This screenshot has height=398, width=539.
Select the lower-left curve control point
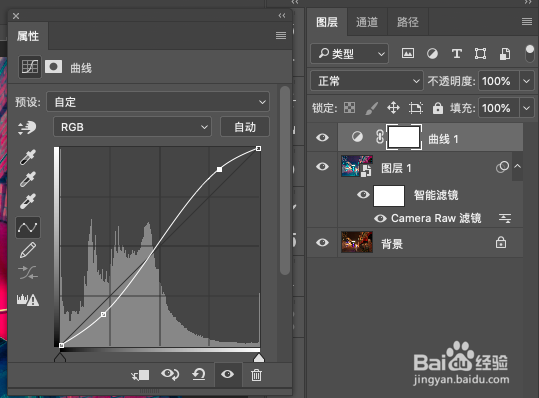click(103, 314)
